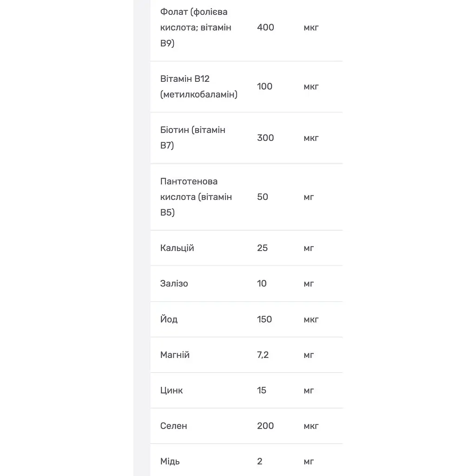
Task: Select the Магній ingredient name
Action: (175, 355)
